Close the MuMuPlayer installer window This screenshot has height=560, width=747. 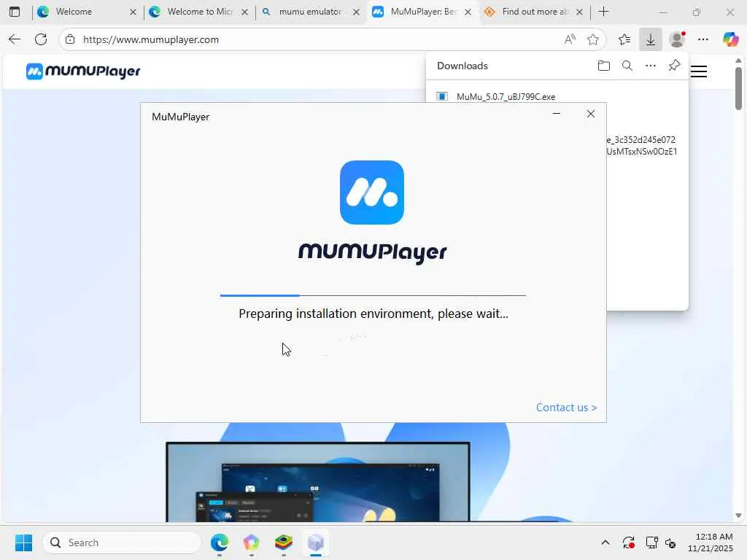click(x=591, y=113)
